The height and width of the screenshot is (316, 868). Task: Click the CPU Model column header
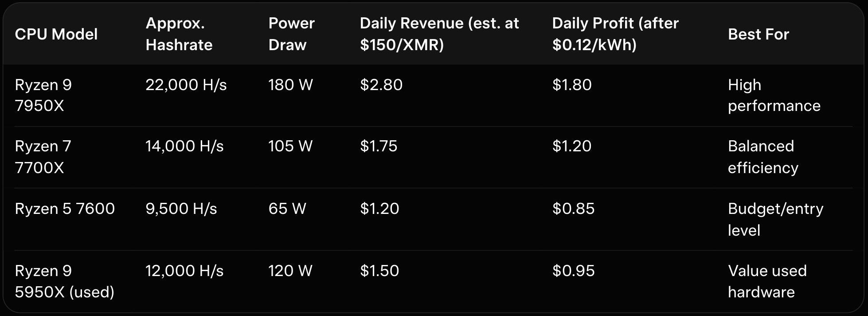pyautogui.click(x=56, y=34)
